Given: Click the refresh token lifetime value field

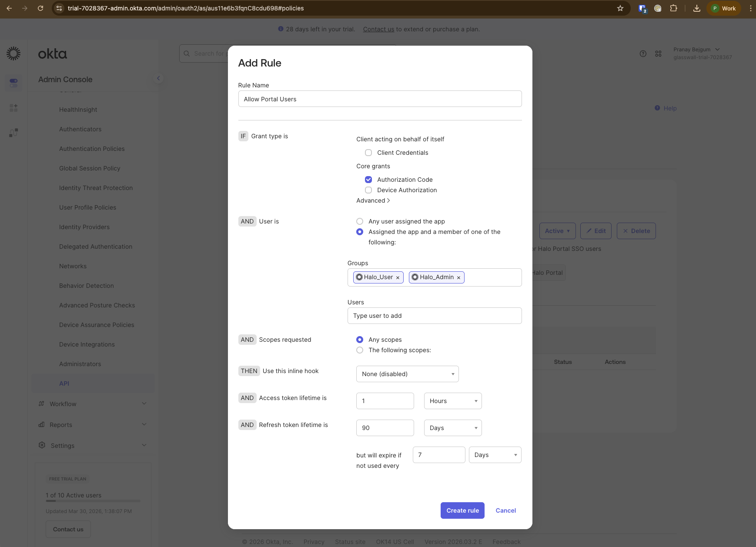Looking at the screenshot, I should [385, 428].
